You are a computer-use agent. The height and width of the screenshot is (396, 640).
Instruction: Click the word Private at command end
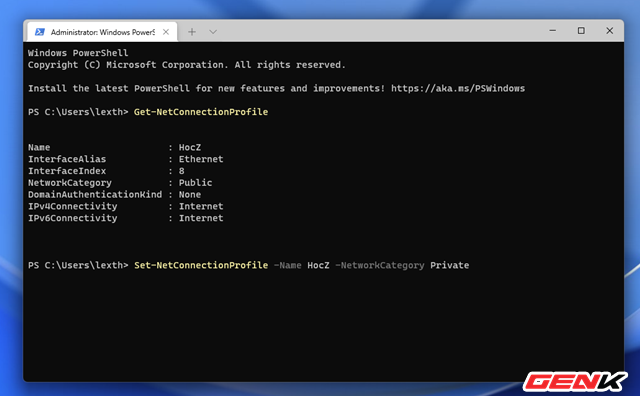pyautogui.click(x=449, y=265)
